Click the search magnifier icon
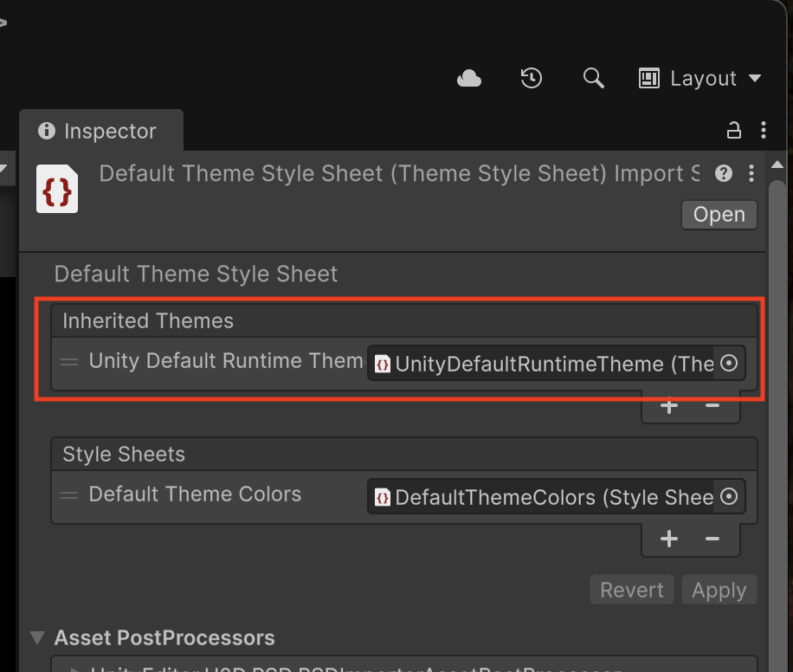 pyautogui.click(x=593, y=79)
